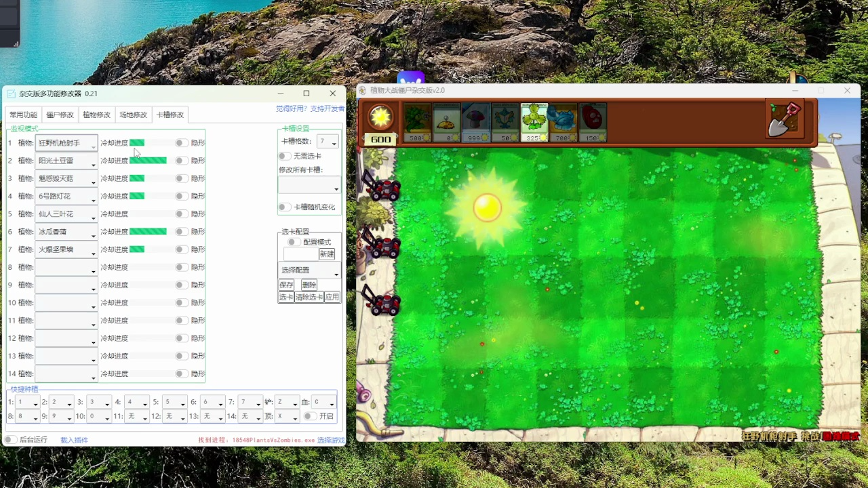Enable the 后台运行 toggle
The height and width of the screenshot is (488, 868).
[10, 440]
